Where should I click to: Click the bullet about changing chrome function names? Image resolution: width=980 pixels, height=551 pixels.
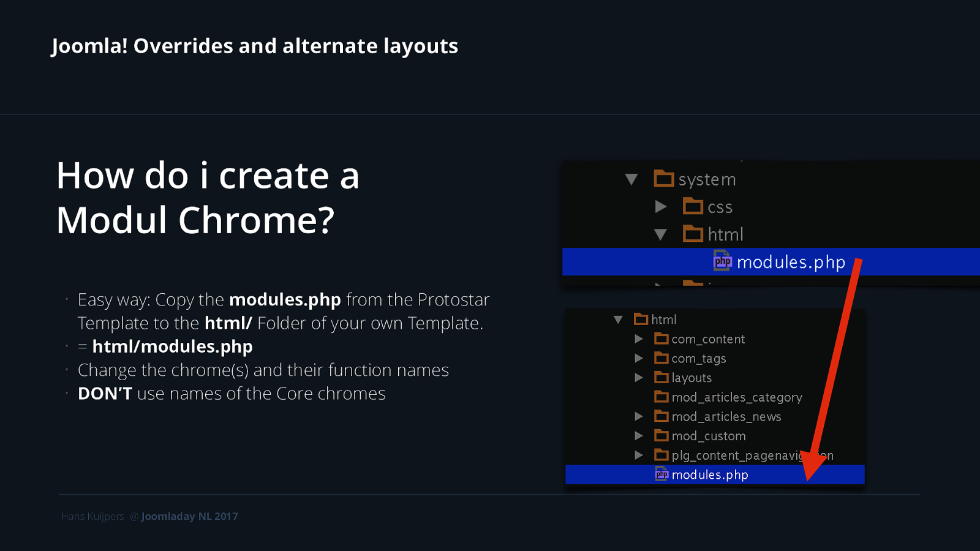[263, 370]
